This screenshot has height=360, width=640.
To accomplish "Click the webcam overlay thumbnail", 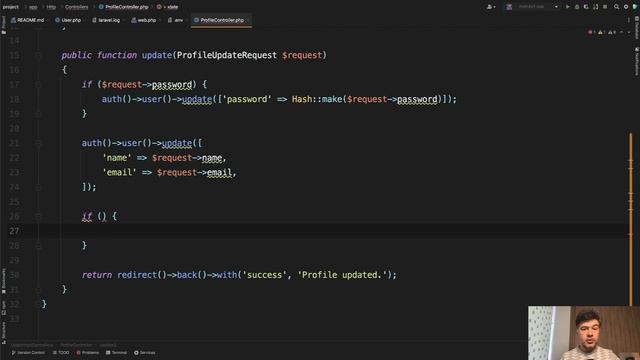I will coord(584,333).
